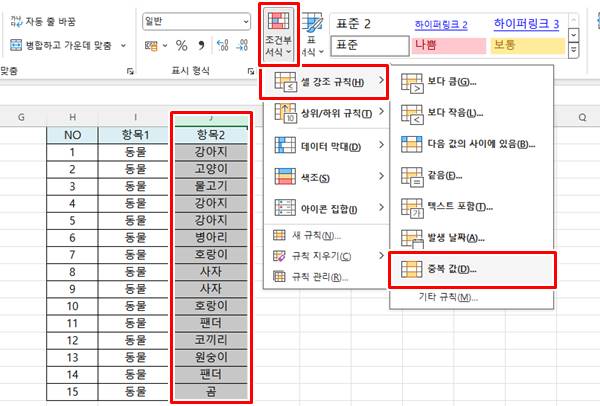Open the 조건부 서식 conditional formatting button
Screen dimensions: 600x406
pos(278,34)
